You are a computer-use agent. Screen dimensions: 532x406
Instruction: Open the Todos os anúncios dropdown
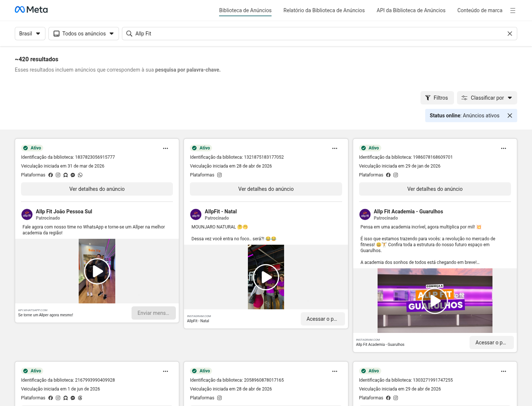pyautogui.click(x=83, y=34)
